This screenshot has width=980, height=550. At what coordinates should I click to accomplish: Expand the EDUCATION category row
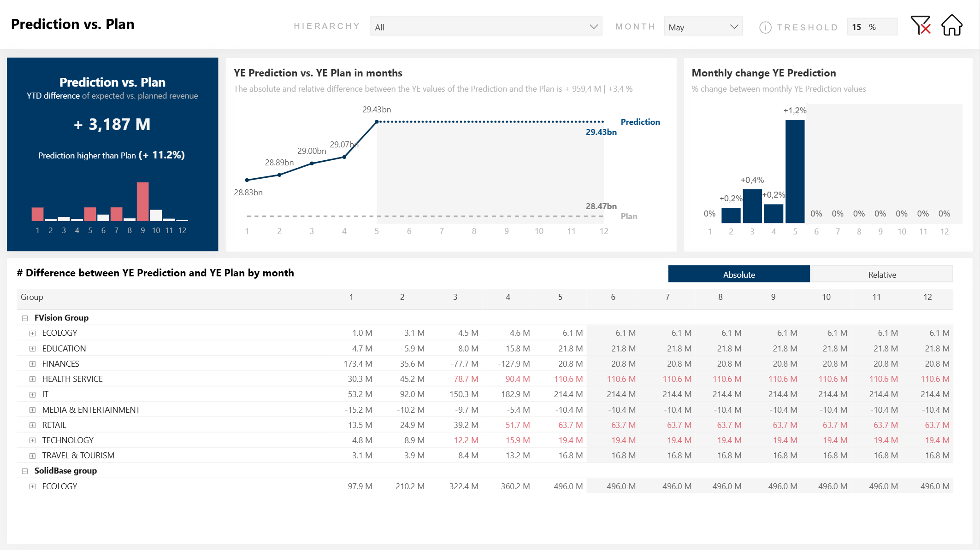32,348
